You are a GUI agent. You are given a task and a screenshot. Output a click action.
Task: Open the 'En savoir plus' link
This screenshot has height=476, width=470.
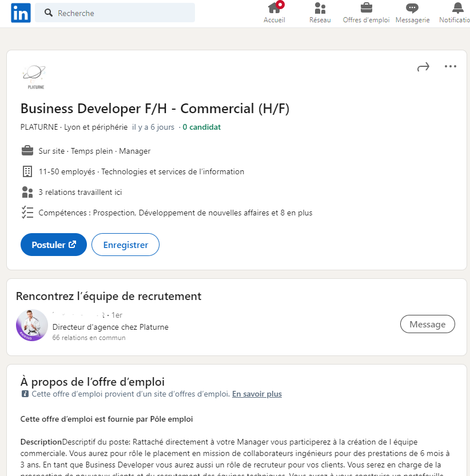(257, 394)
